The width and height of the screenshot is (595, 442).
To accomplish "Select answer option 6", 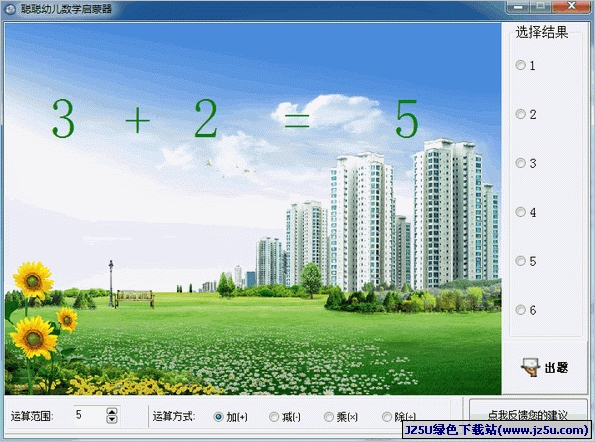I will pos(526,310).
